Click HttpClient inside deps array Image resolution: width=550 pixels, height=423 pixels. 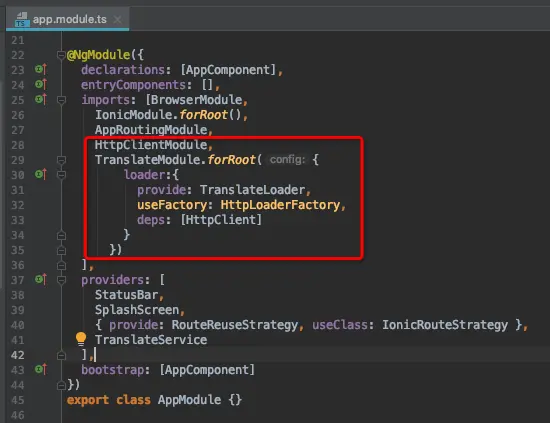(x=221, y=220)
